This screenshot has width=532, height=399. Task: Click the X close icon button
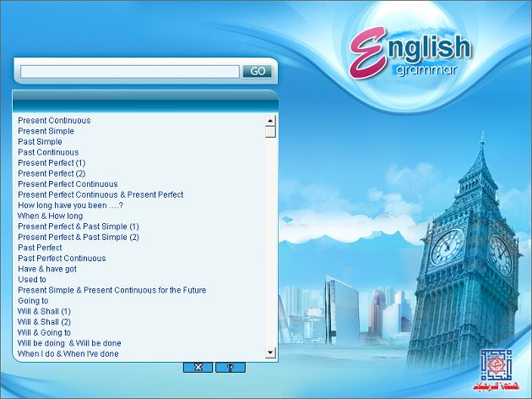[198, 367]
